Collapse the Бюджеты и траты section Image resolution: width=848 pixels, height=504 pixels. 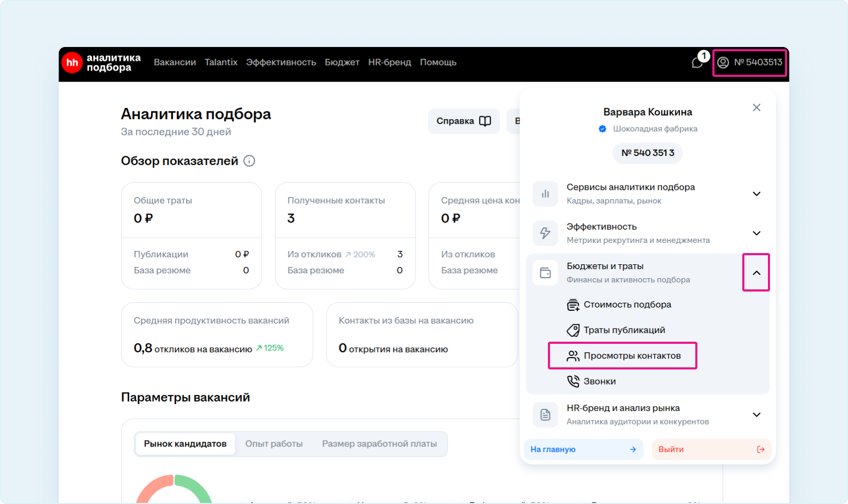click(x=756, y=273)
